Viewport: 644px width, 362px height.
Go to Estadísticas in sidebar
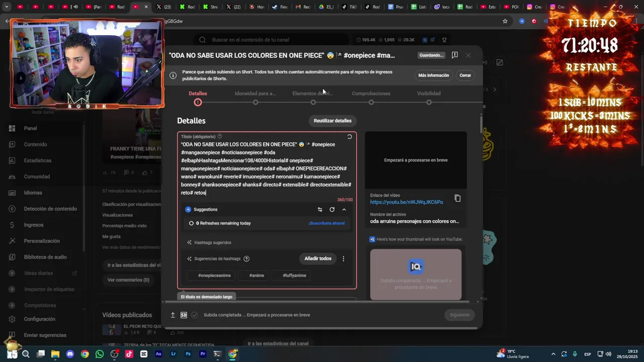click(37, 160)
